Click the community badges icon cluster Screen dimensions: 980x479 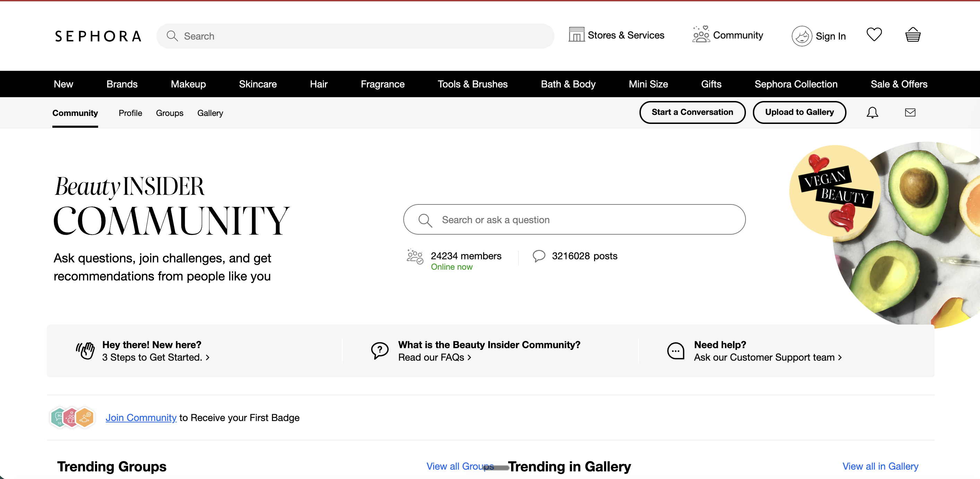(72, 418)
